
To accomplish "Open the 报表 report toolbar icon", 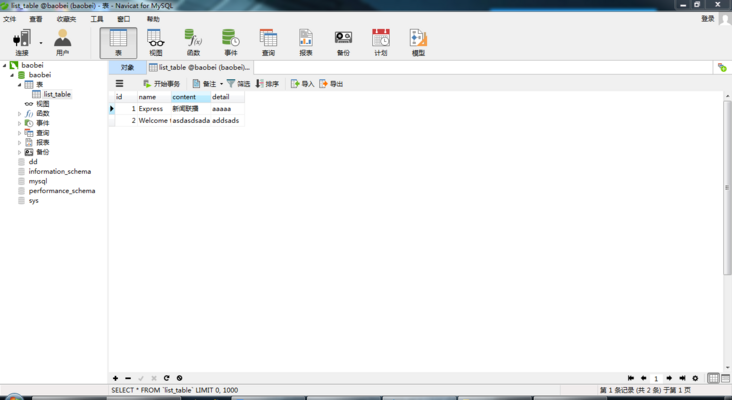I will tap(306, 42).
